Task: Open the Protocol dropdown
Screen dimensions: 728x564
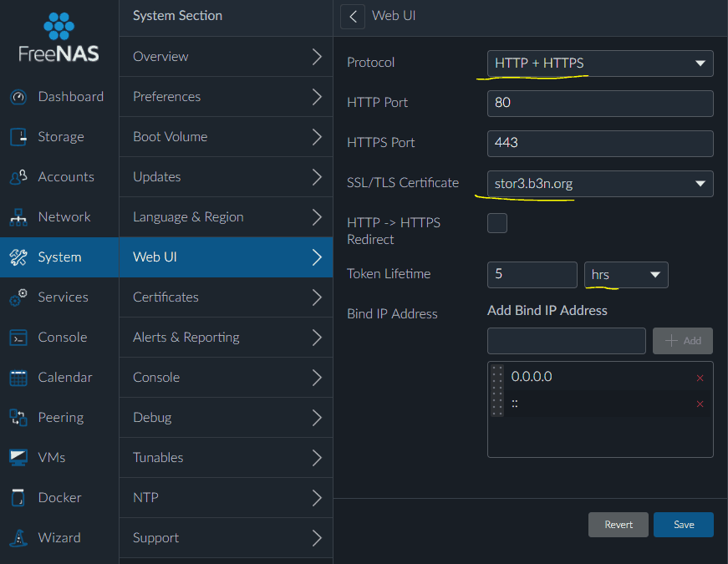Action: click(x=600, y=64)
